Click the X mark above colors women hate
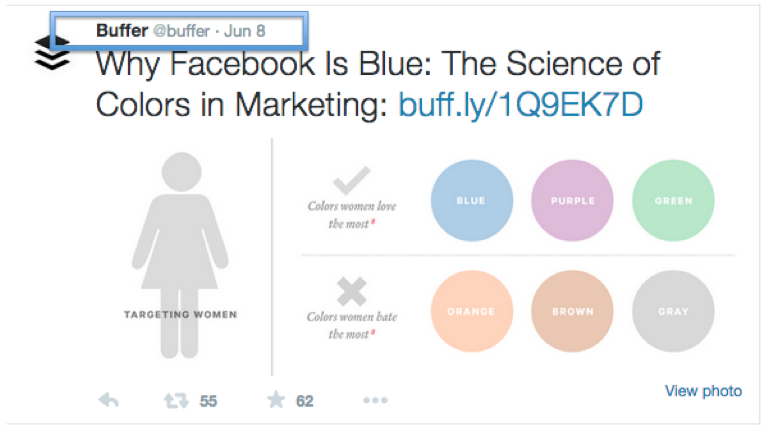 pyautogui.click(x=351, y=291)
